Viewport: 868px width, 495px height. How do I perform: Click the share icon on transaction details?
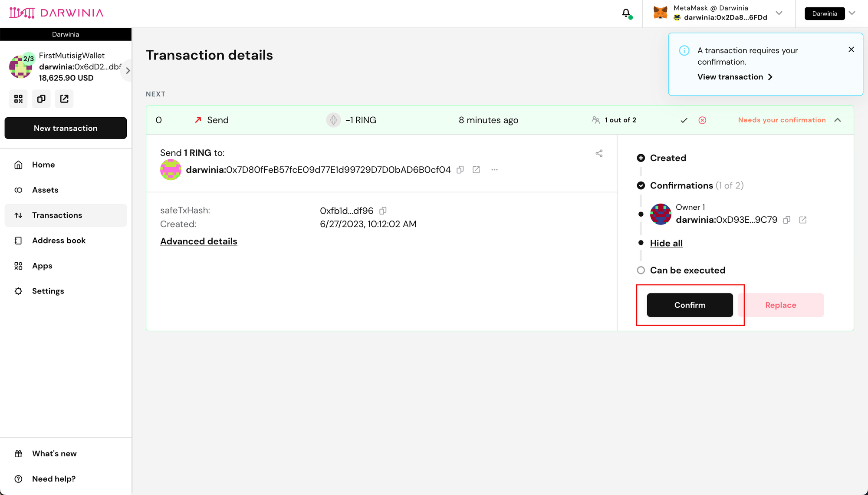pyautogui.click(x=599, y=153)
